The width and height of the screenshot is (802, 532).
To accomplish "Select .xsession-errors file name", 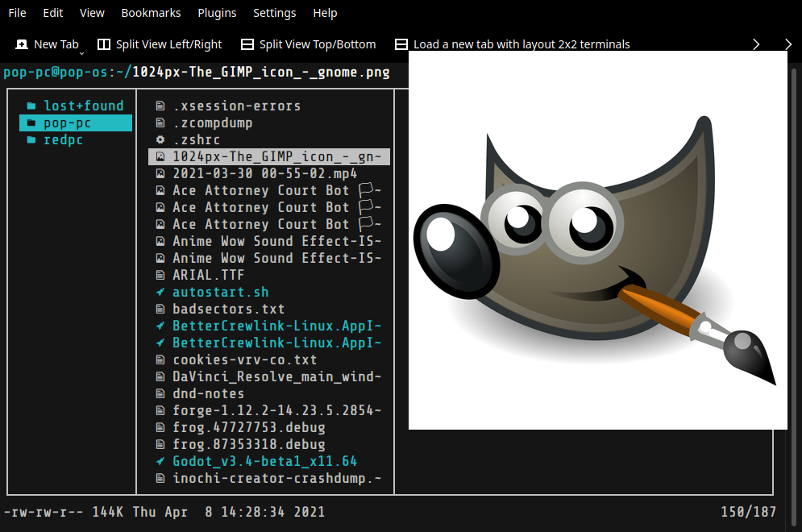I will 237,106.
